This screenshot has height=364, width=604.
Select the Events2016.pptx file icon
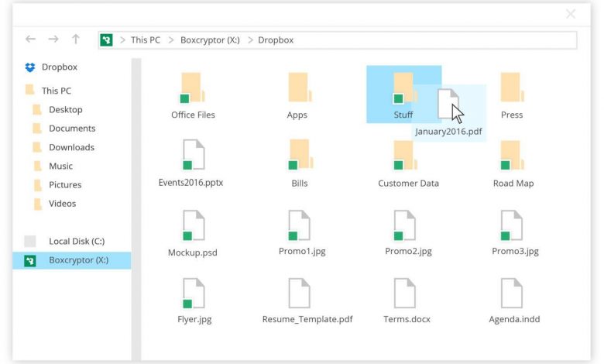click(x=194, y=155)
